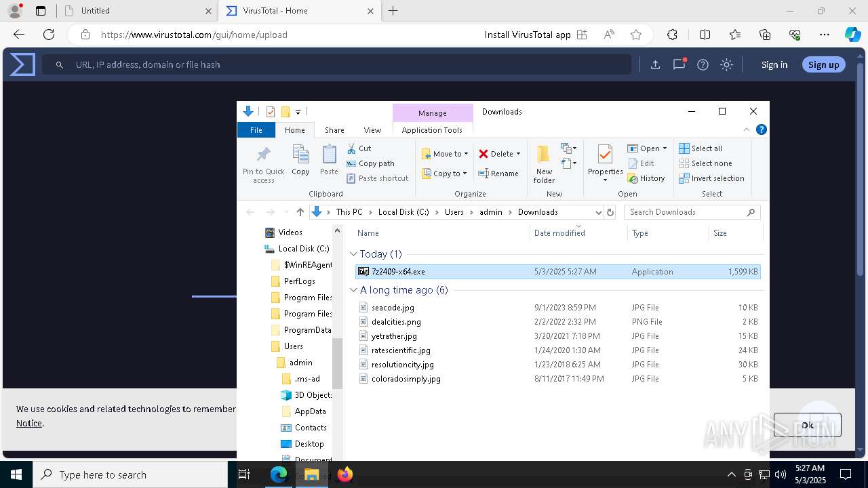Open VirusTotal help circle icon

point(703,64)
